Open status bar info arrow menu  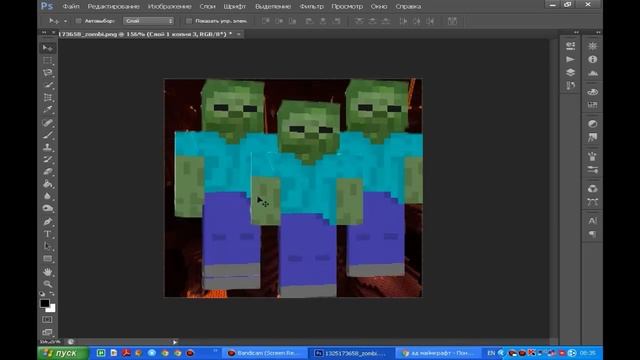coord(175,342)
